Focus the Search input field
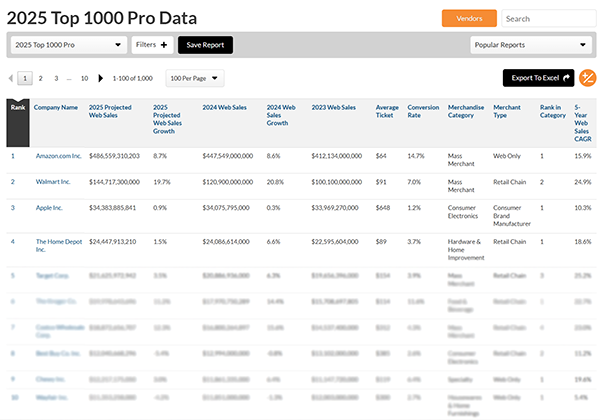600x420 pixels. 548,18
